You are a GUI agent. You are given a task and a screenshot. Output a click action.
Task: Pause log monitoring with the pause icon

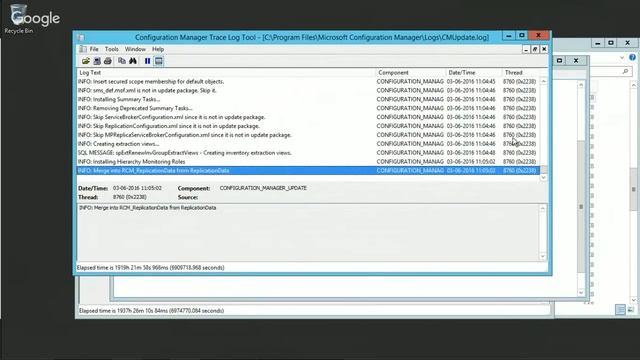[x=147, y=61]
